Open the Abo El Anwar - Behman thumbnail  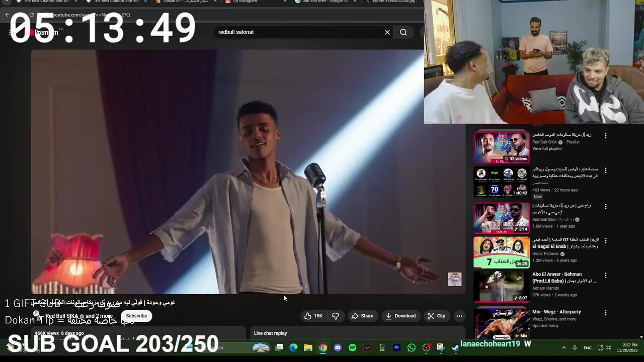502,287
